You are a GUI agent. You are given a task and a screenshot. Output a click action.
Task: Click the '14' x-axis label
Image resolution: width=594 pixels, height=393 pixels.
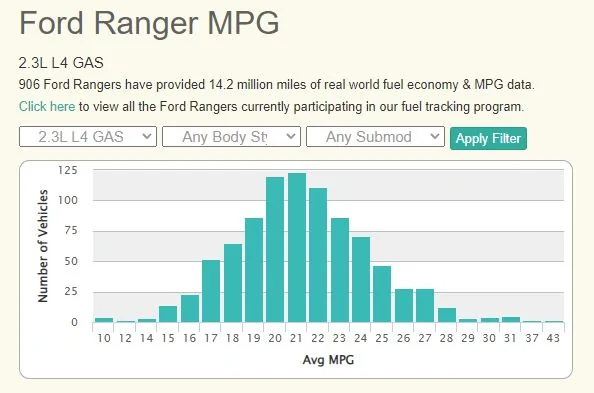(147, 338)
